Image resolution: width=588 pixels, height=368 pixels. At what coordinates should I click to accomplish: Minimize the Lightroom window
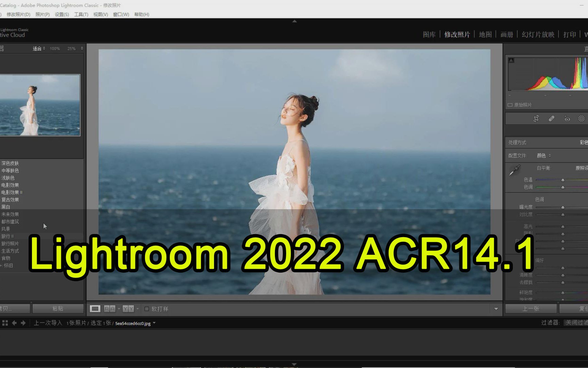point(581,5)
